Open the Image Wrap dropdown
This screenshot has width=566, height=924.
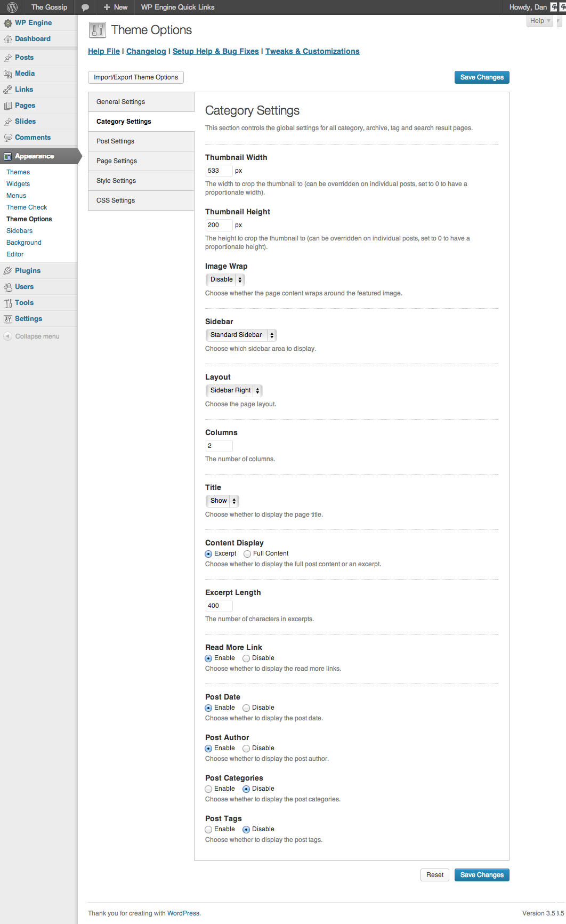point(225,279)
